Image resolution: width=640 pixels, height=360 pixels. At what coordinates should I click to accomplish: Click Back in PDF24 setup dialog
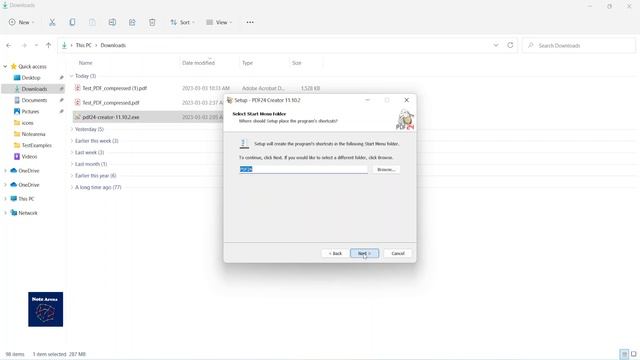pos(335,253)
